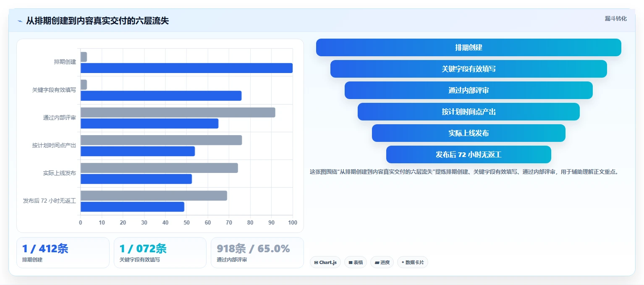Click the 数据卡片 chip

(x=413, y=262)
